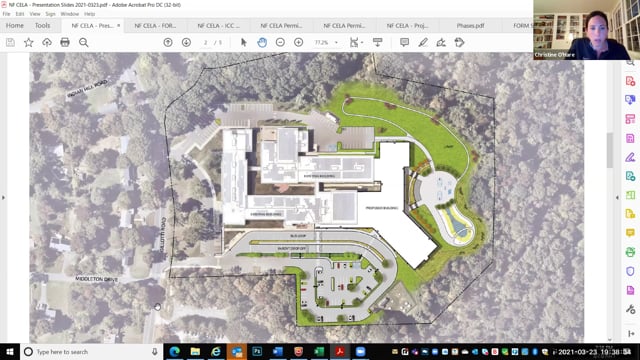This screenshot has height=360, width=640.
Task: Open Comment tool in right pane
Action: click(630, 233)
